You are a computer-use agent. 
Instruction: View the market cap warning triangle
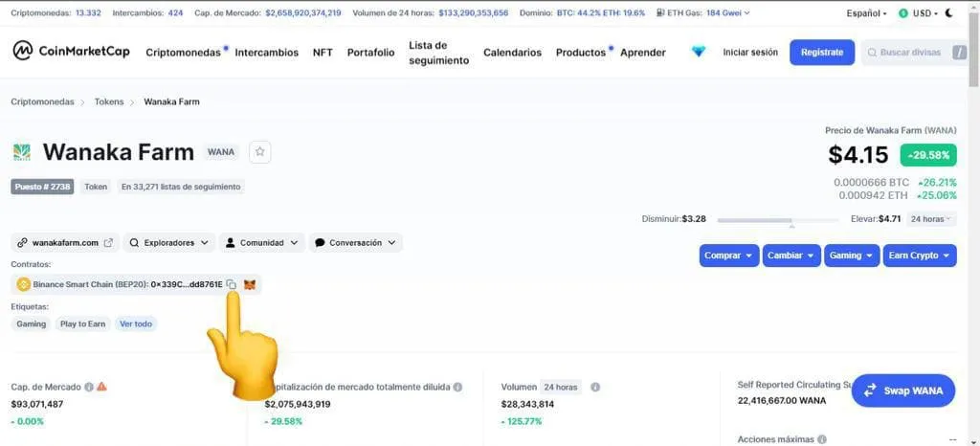[101, 387]
